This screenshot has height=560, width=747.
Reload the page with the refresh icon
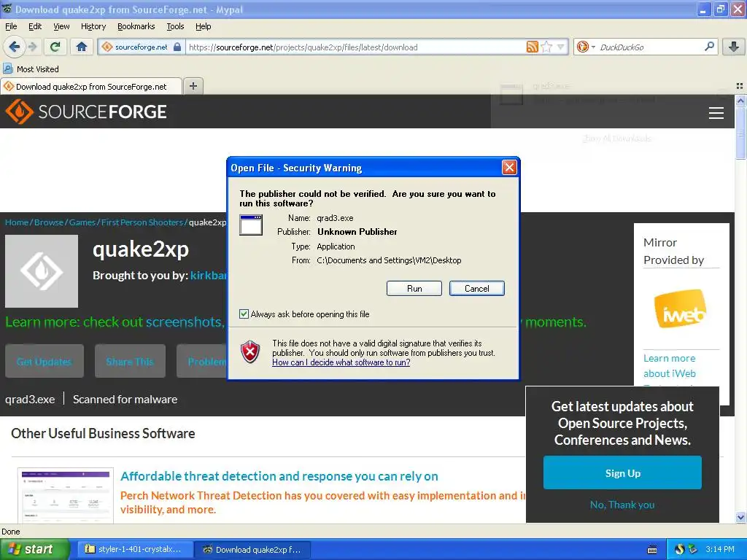55,47
